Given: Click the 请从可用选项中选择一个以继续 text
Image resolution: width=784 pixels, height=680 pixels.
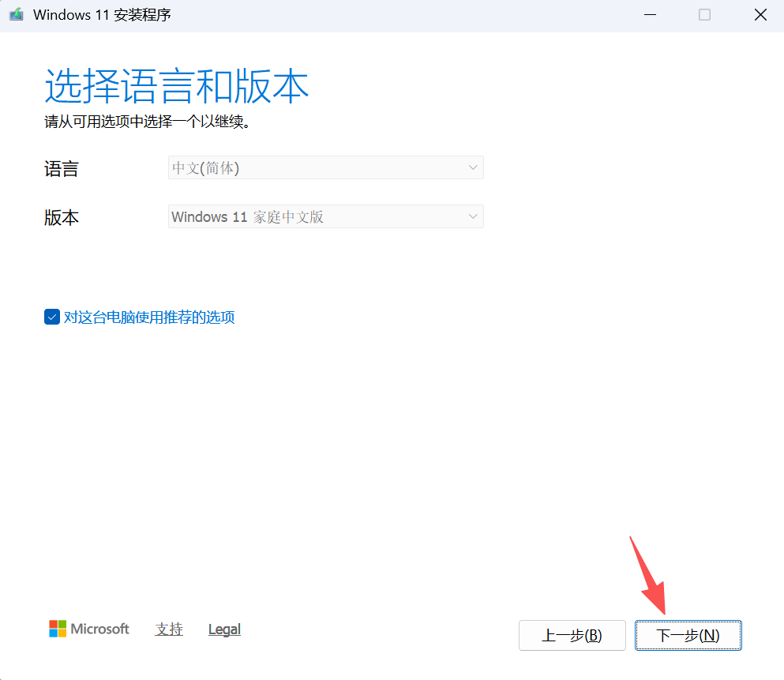Looking at the screenshot, I should pyautogui.click(x=147, y=122).
